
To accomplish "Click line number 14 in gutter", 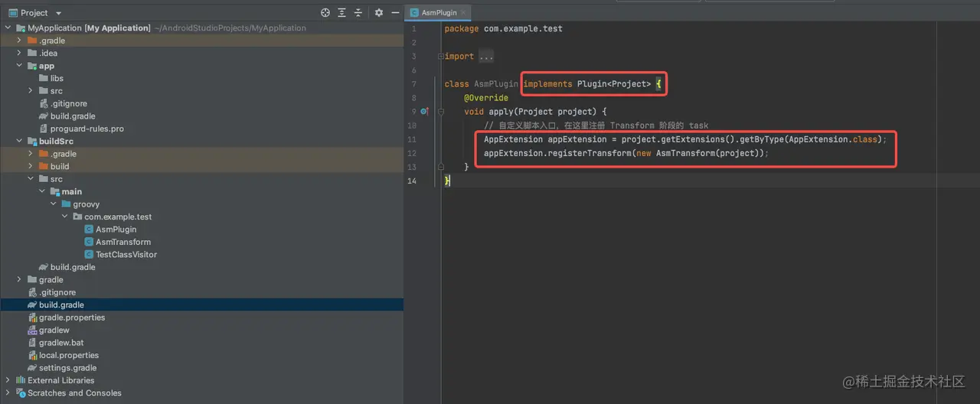I will pos(412,181).
